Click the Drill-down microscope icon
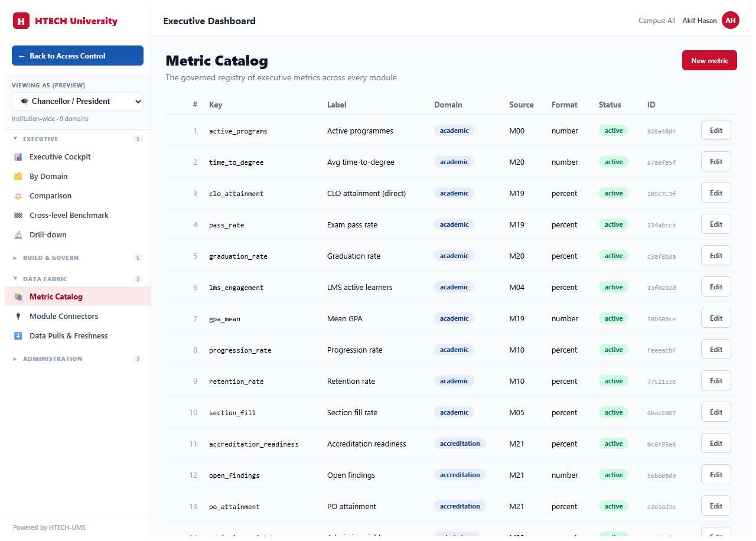Screen dimensions: 756x541 click(x=18, y=235)
